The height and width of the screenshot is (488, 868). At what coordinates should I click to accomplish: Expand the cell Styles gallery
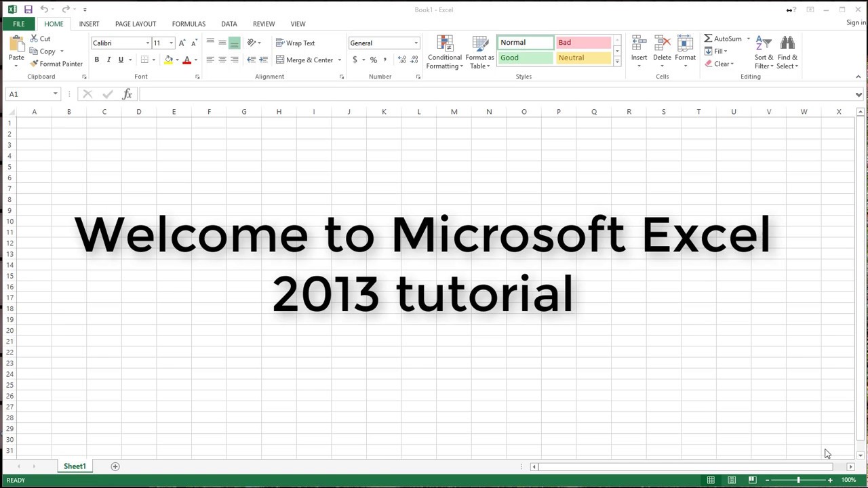click(x=617, y=62)
